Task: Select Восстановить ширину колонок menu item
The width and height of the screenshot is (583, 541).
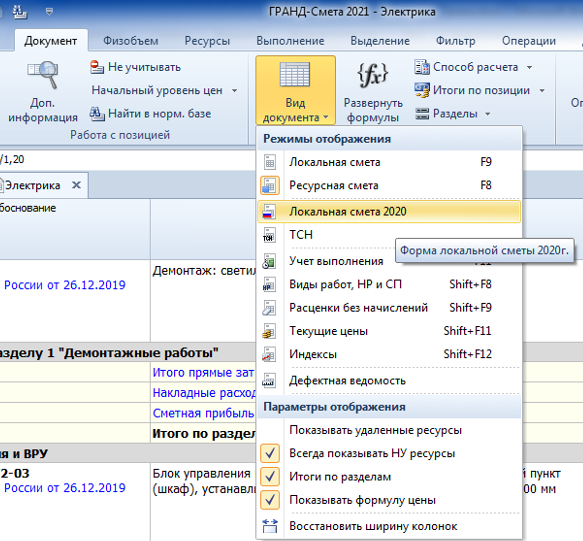Action: coord(389,526)
